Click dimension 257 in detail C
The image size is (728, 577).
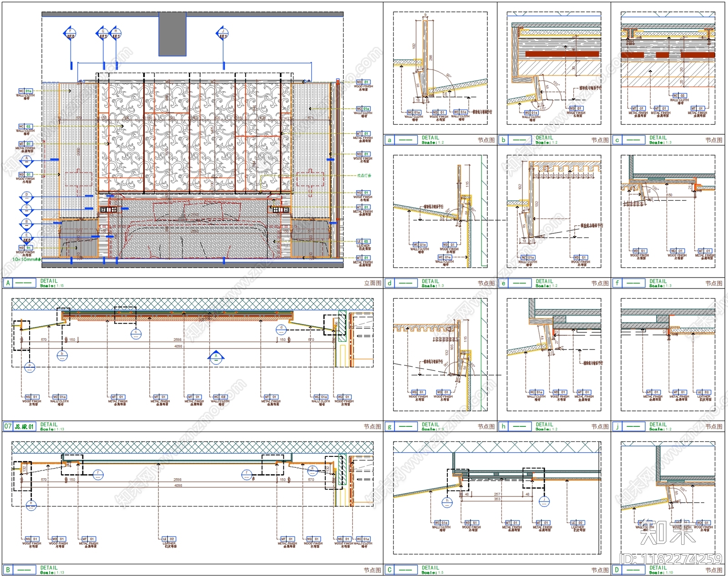[497, 494]
